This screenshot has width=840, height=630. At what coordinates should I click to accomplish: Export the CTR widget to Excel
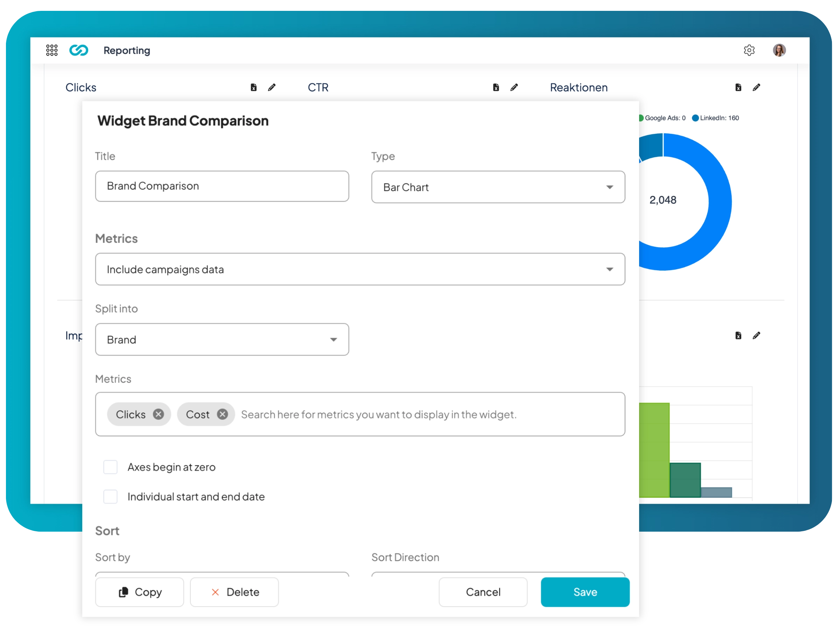(496, 88)
